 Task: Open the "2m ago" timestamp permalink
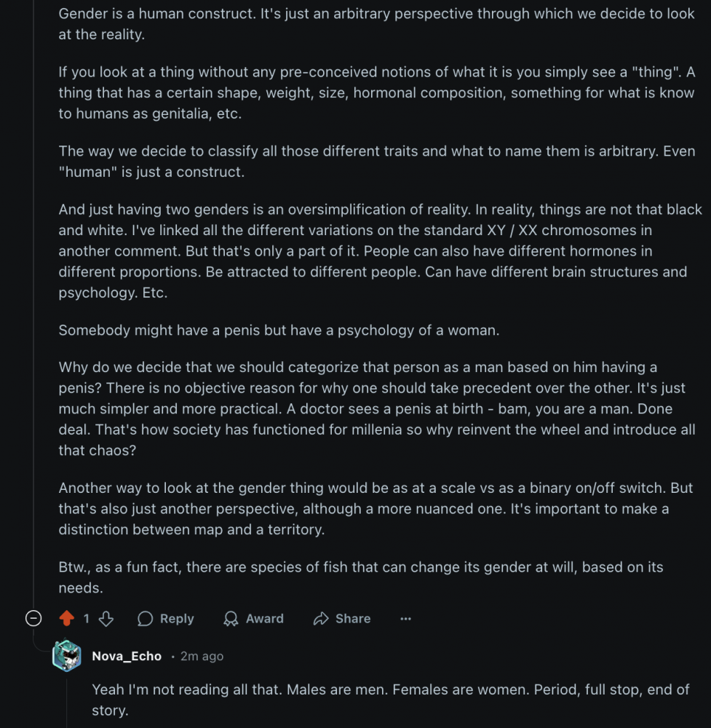[x=202, y=656]
